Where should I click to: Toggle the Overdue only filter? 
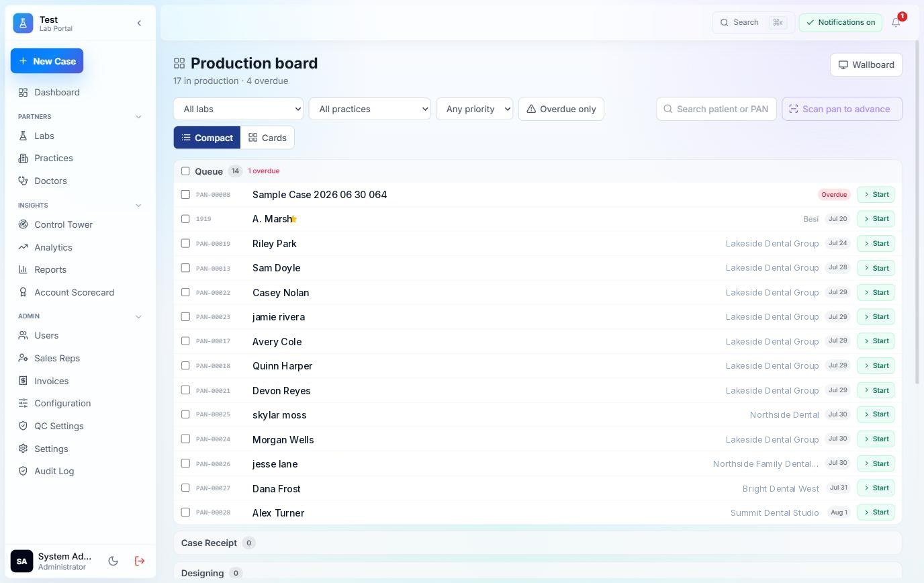561,109
